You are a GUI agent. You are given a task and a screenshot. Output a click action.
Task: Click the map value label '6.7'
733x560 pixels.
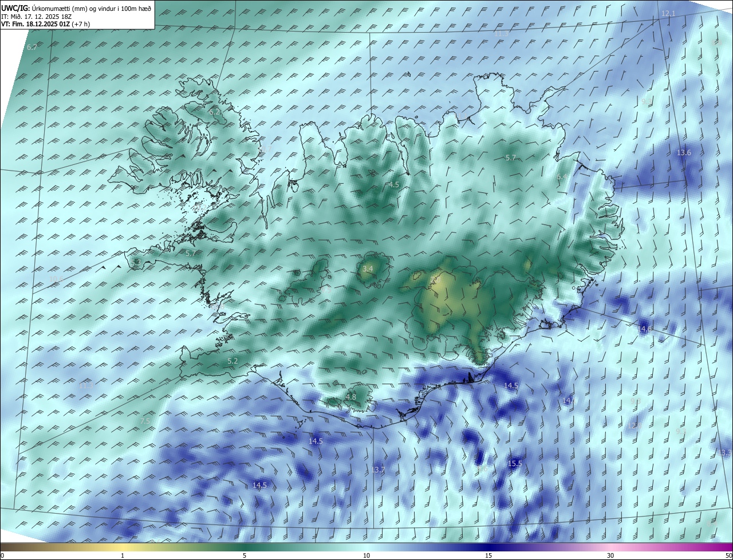[32, 48]
